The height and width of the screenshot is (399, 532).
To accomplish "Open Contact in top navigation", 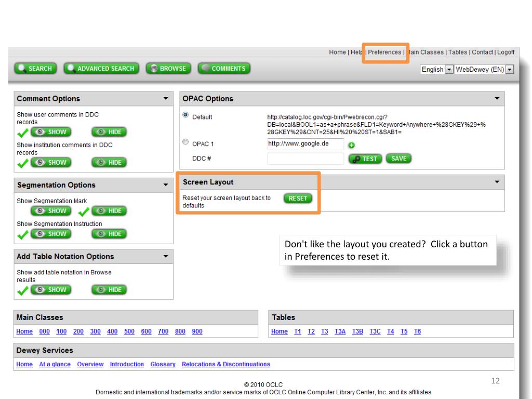I will pyautogui.click(x=482, y=52).
